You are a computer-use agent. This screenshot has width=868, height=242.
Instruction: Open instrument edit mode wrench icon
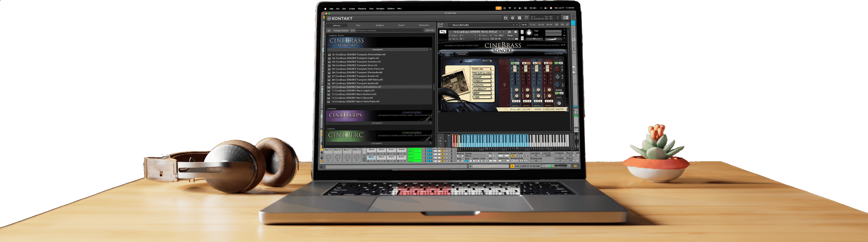[443, 32]
